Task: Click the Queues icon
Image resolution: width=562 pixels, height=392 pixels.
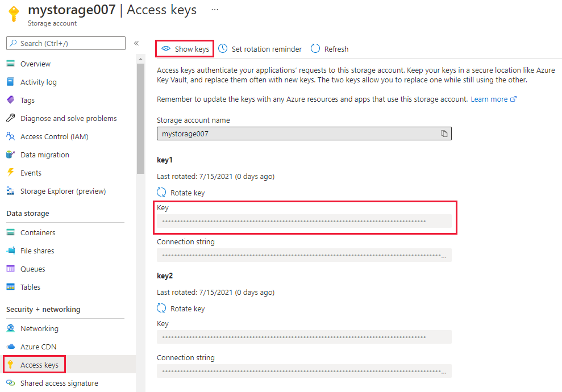Action: [x=11, y=268]
